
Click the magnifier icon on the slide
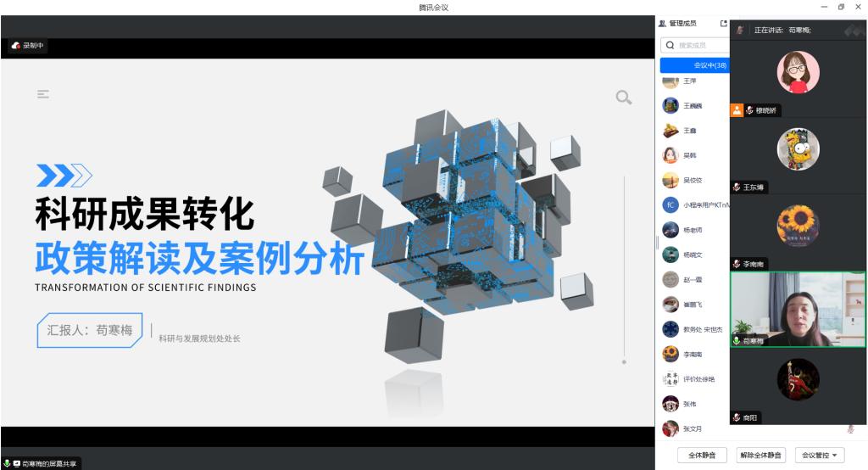pyautogui.click(x=624, y=98)
